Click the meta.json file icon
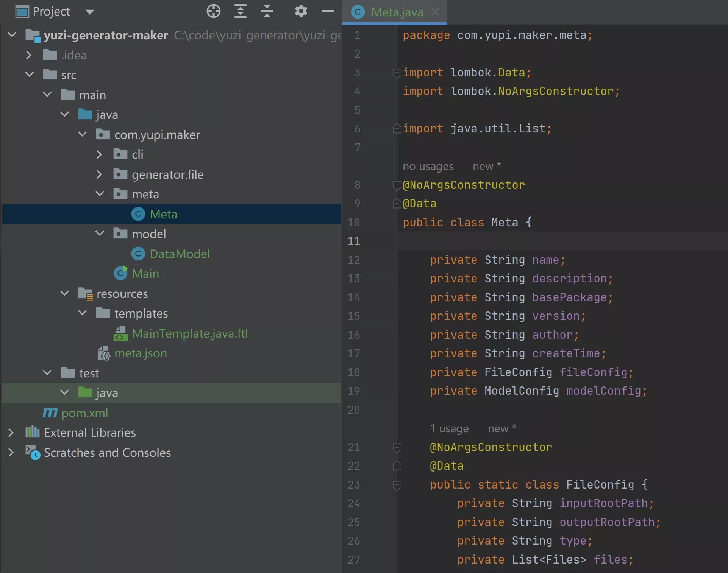The width and height of the screenshot is (728, 573). (x=104, y=353)
